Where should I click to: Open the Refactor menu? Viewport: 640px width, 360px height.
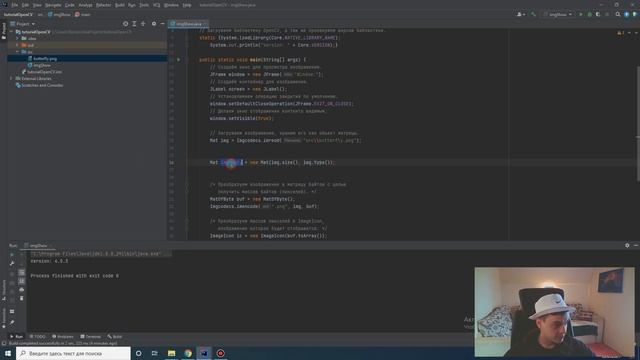coord(103,5)
